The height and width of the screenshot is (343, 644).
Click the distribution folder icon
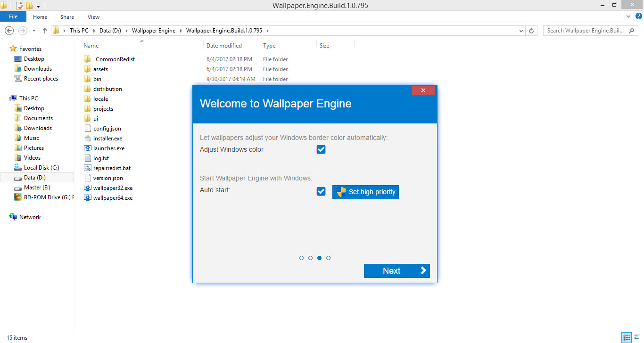[87, 89]
